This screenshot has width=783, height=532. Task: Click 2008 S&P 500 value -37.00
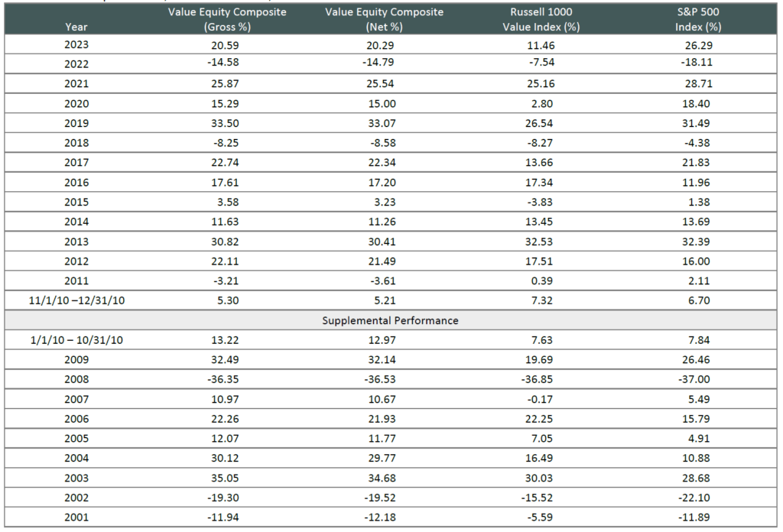(698, 379)
